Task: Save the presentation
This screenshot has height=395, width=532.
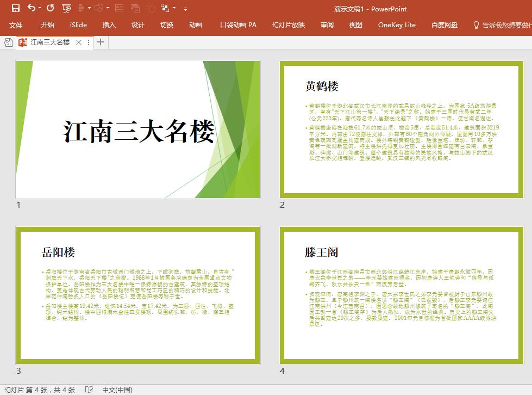Action: coord(16,8)
